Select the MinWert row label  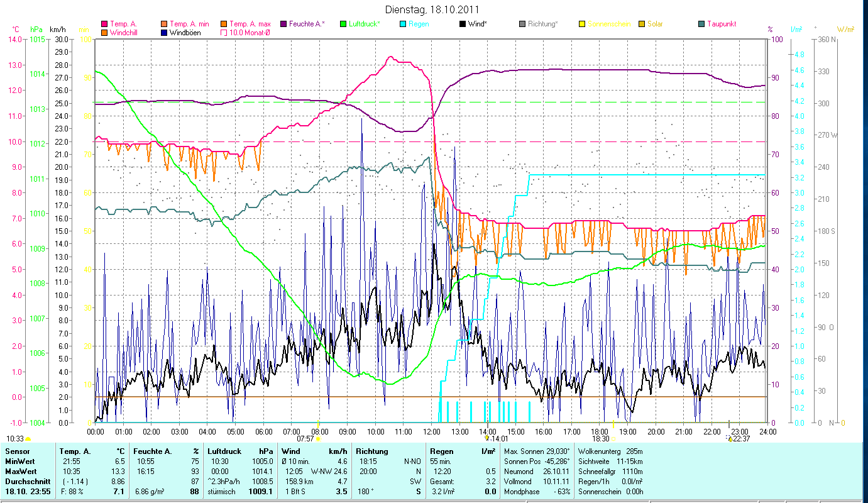tap(19, 462)
